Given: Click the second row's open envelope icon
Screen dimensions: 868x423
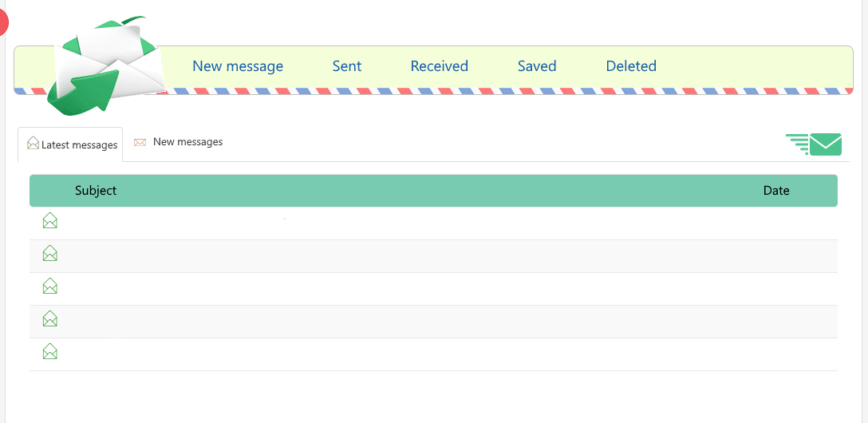Looking at the screenshot, I should tap(50, 254).
